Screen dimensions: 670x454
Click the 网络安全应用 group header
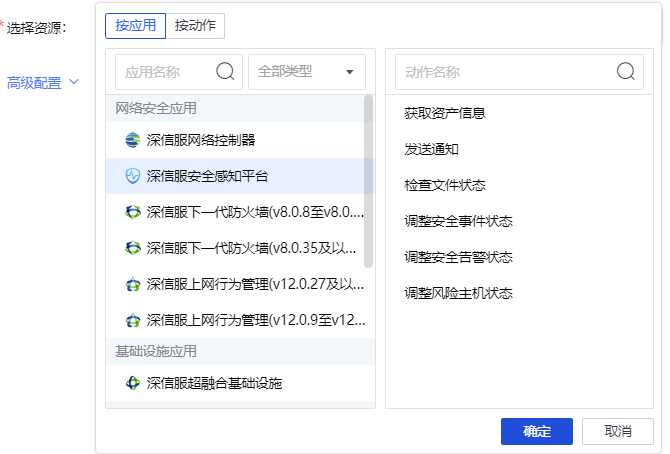(x=235, y=108)
